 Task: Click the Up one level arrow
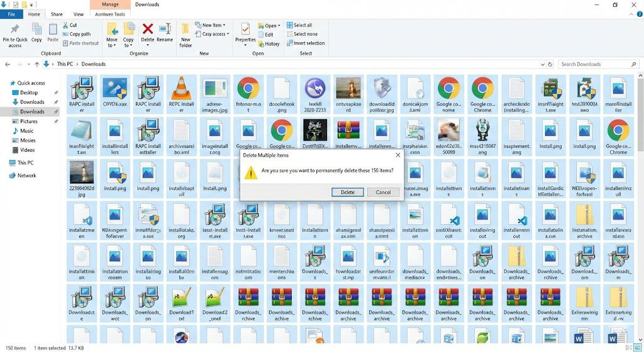[37, 64]
